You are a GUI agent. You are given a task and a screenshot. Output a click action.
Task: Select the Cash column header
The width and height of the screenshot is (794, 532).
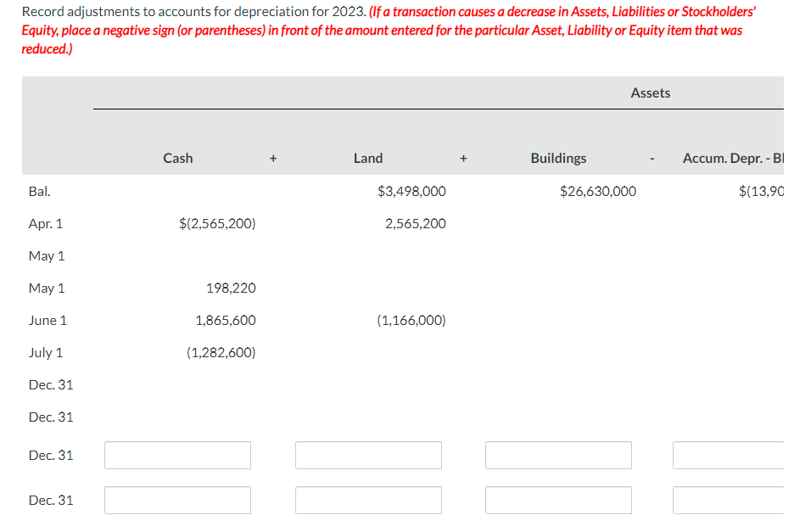click(177, 158)
